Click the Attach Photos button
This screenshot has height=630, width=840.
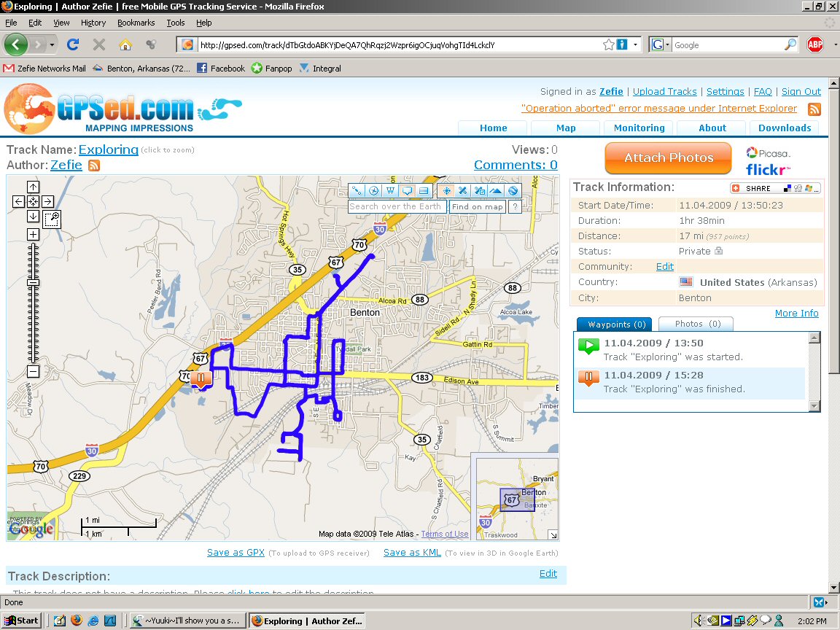click(668, 158)
